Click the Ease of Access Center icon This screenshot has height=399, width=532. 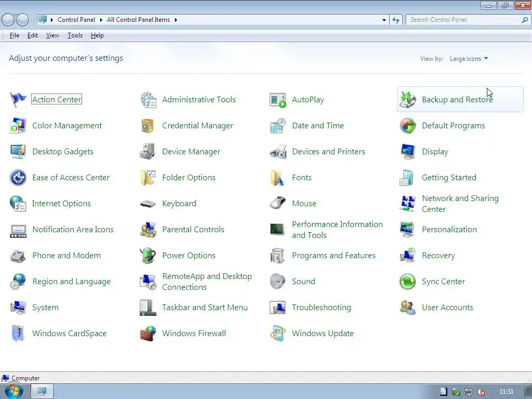(18, 178)
